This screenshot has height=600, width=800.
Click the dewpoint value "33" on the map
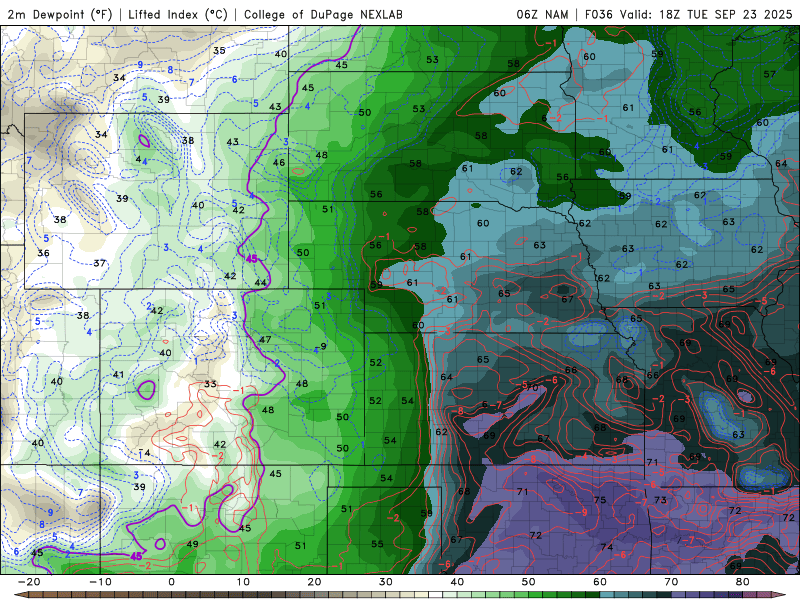click(210, 384)
